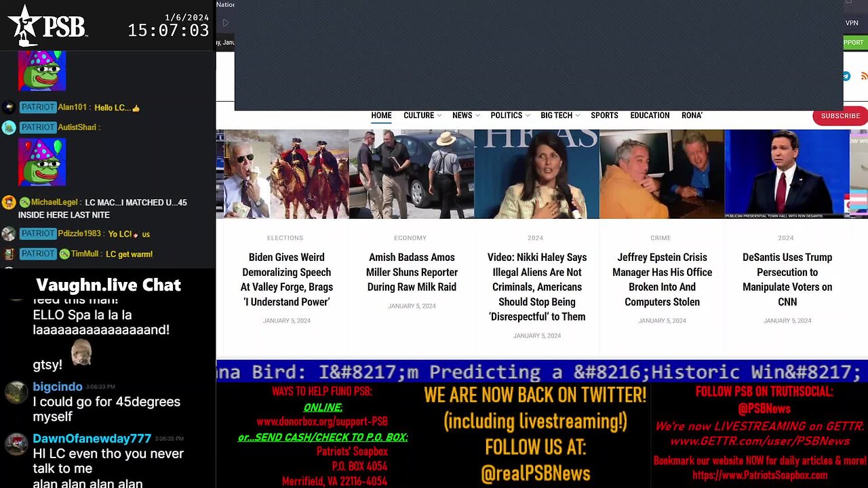Open 'DeSantis Uses Trump Persecution' headline
The height and width of the screenshot is (488, 868).
pos(787,279)
